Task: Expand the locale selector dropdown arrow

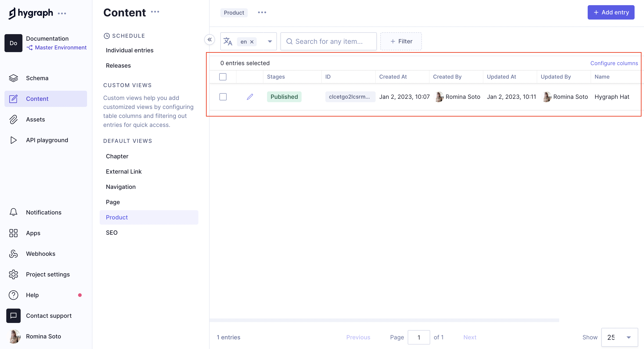Action: click(x=270, y=42)
